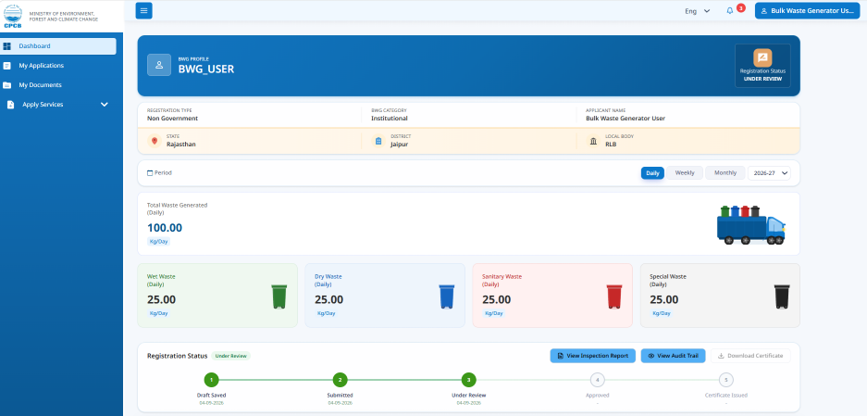
Task: Click the State location pin icon
Action: (154, 141)
